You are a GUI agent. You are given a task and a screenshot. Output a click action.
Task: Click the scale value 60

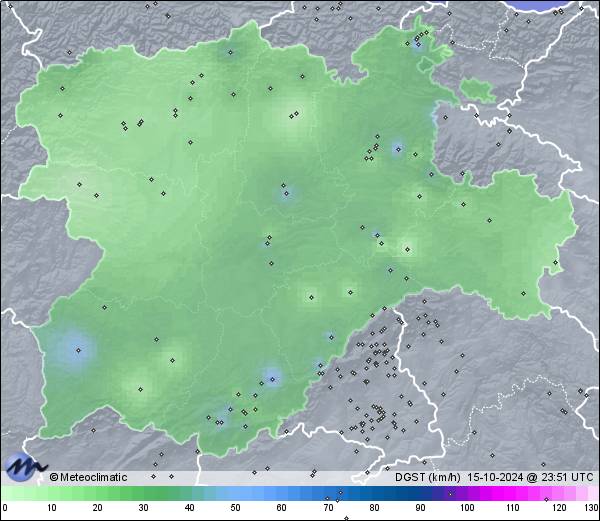click(x=282, y=508)
